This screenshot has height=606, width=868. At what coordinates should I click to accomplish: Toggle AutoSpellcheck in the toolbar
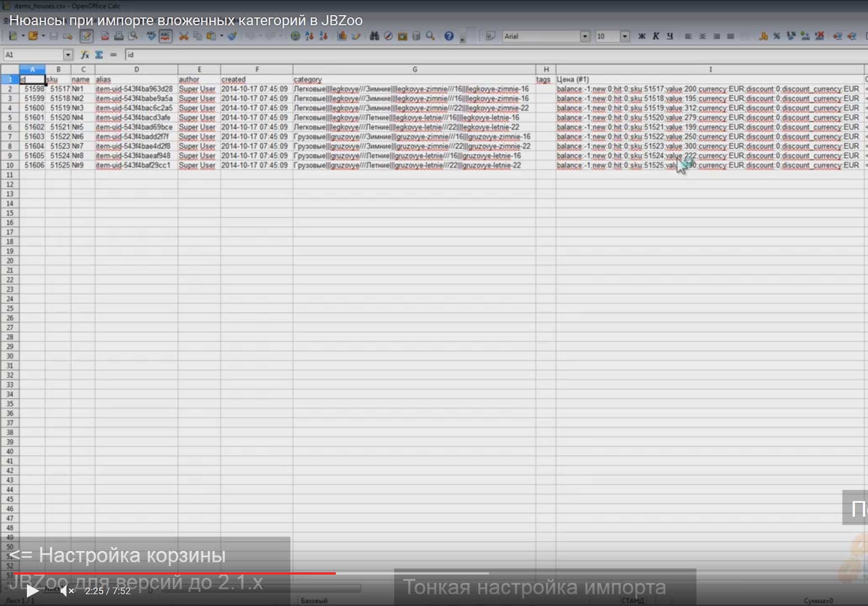coord(165,36)
